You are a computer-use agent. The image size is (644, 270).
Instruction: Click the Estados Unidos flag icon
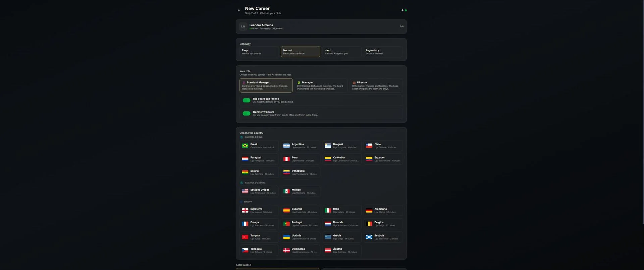point(245,191)
